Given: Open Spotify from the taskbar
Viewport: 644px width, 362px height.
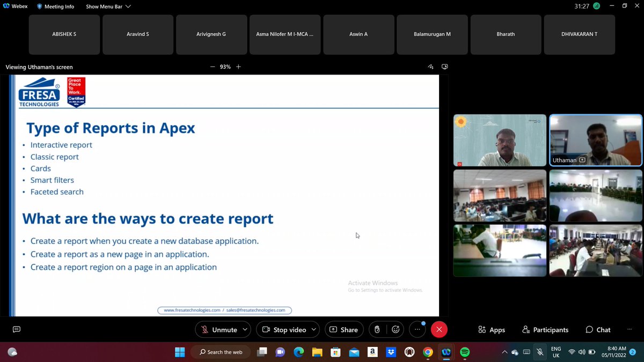Looking at the screenshot, I should (465, 352).
